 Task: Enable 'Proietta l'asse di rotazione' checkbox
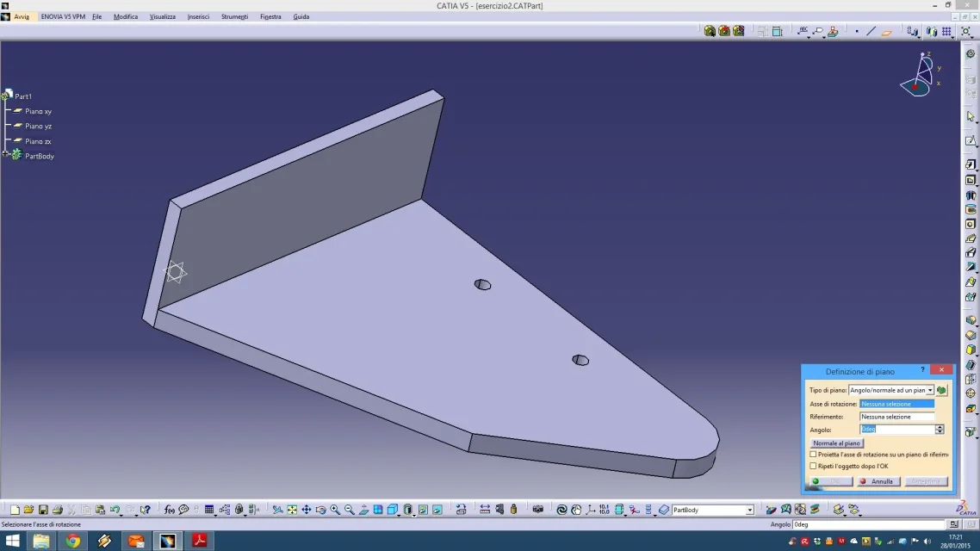coord(814,454)
